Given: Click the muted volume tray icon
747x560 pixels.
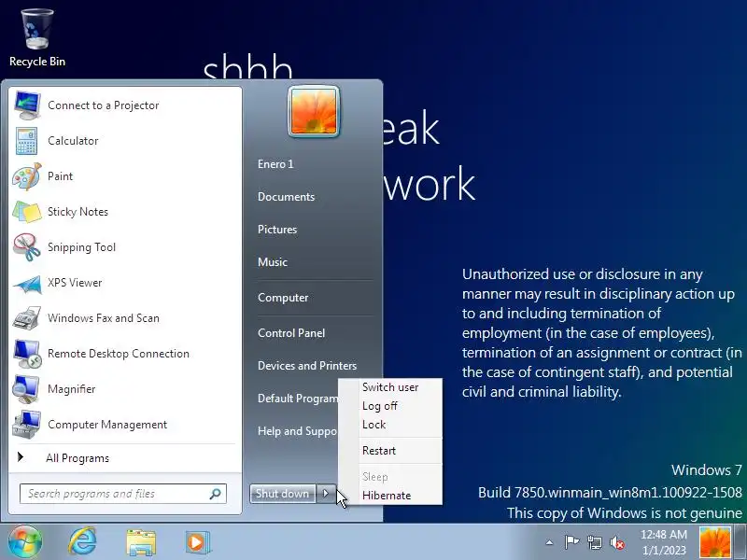Looking at the screenshot, I should (x=617, y=542).
